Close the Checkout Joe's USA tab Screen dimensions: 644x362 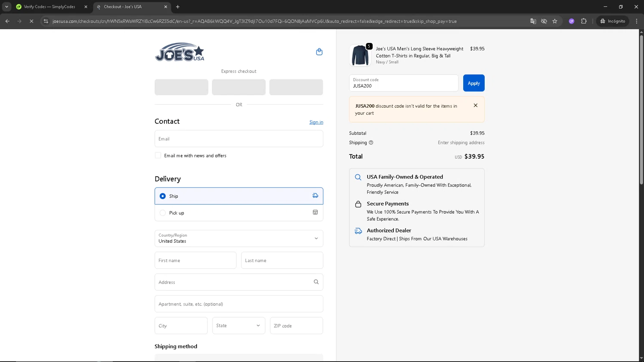click(166, 7)
